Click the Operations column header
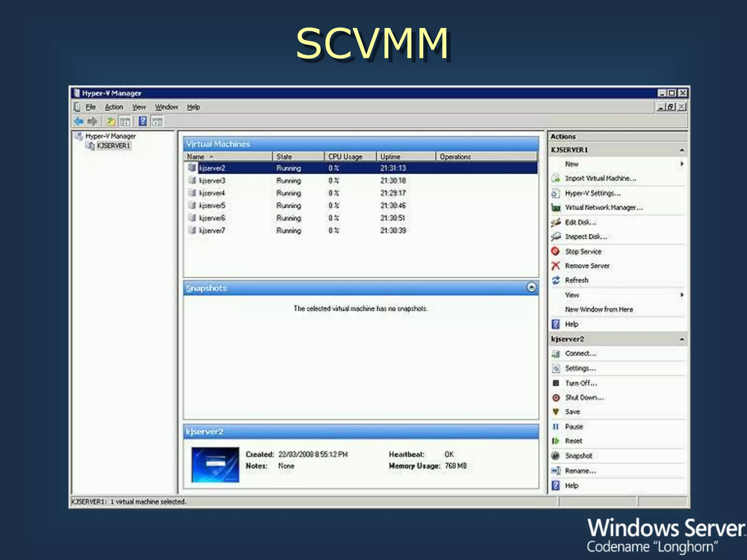Image resolution: width=747 pixels, height=560 pixels. (x=486, y=157)
